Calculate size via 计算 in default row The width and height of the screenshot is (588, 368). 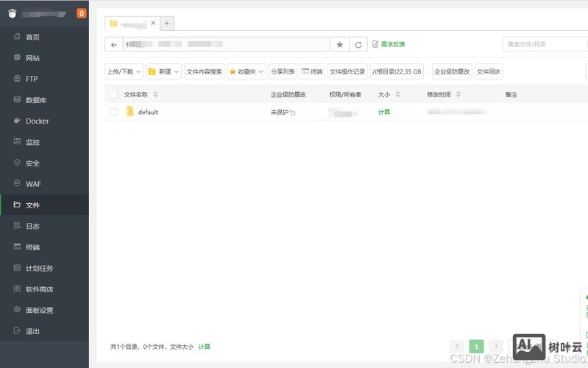(384, 112)
